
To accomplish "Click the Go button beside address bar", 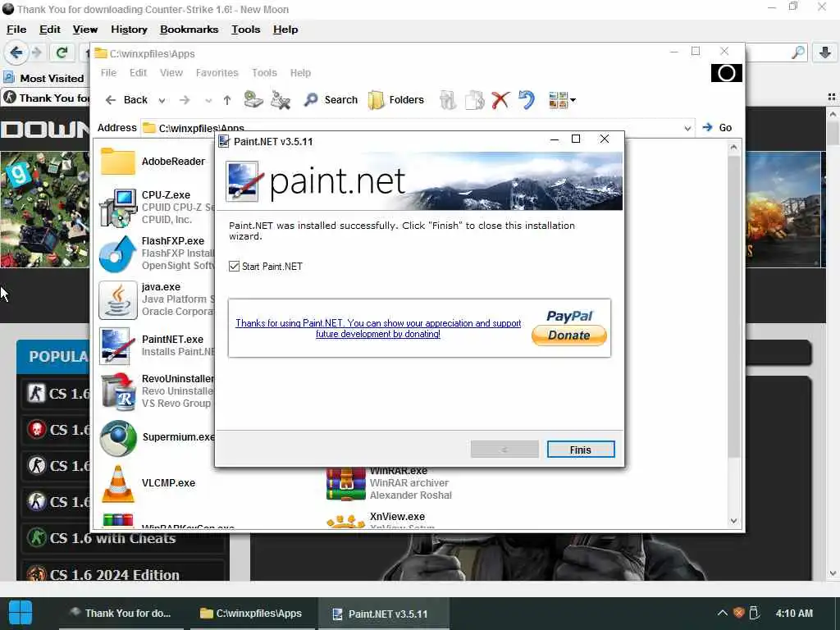I will coord(717,127).
